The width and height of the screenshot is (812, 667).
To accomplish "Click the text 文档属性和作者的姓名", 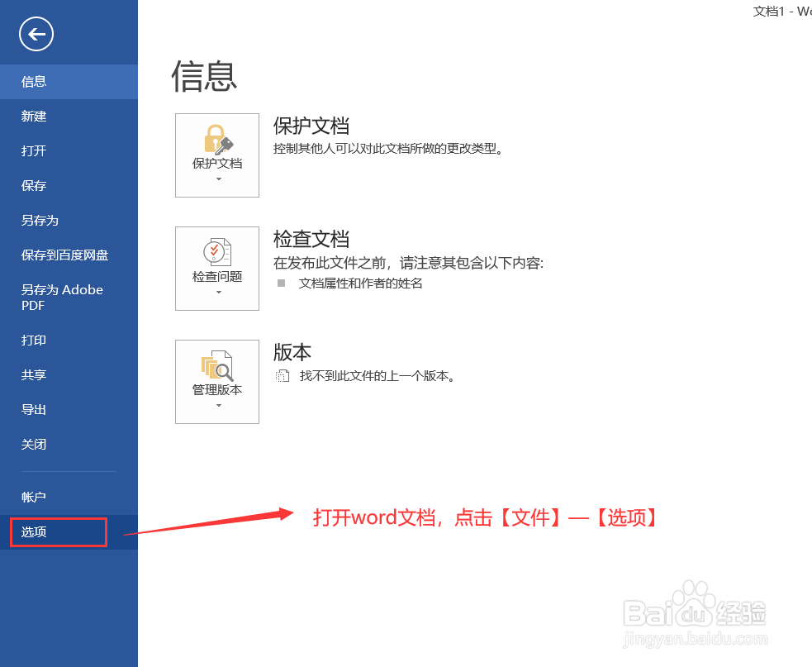I will point(360,283).
